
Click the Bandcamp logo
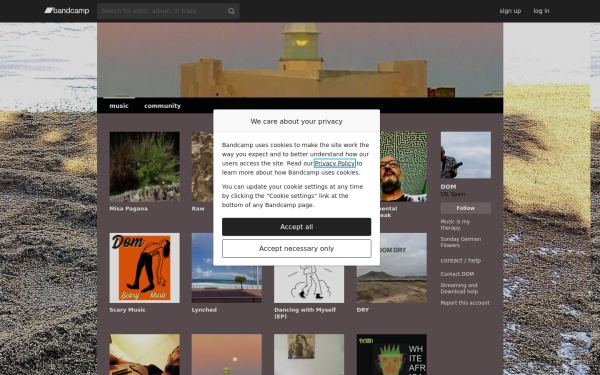(x=67, y=11)
